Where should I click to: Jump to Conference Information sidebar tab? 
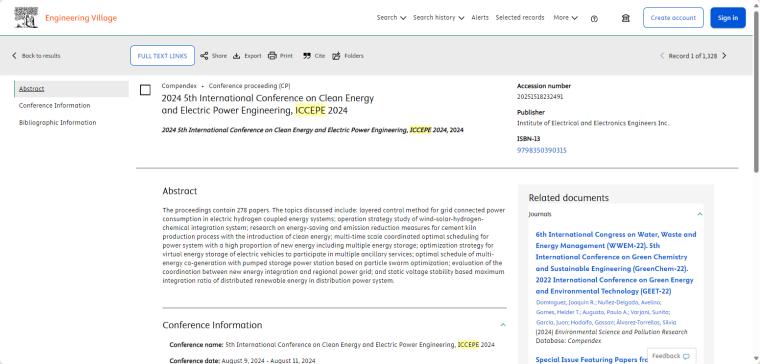pos(54,106)
